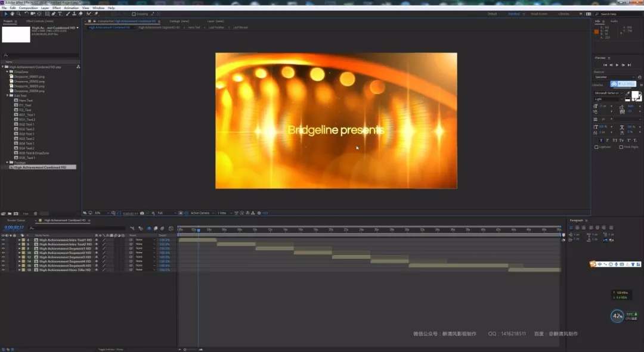Image resolution: width=644 pixels, height=352 pixels.
Task: Click the Faux Bold button
Action: 602,140
